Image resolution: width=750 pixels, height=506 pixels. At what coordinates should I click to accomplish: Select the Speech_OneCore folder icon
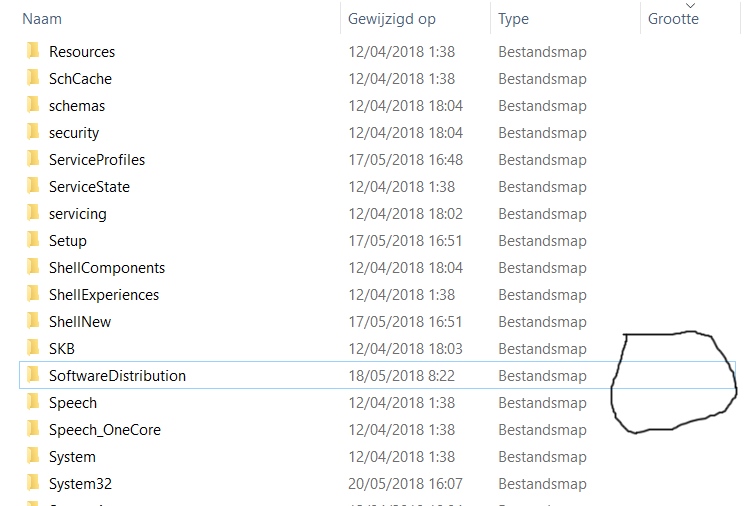point(33,429)
